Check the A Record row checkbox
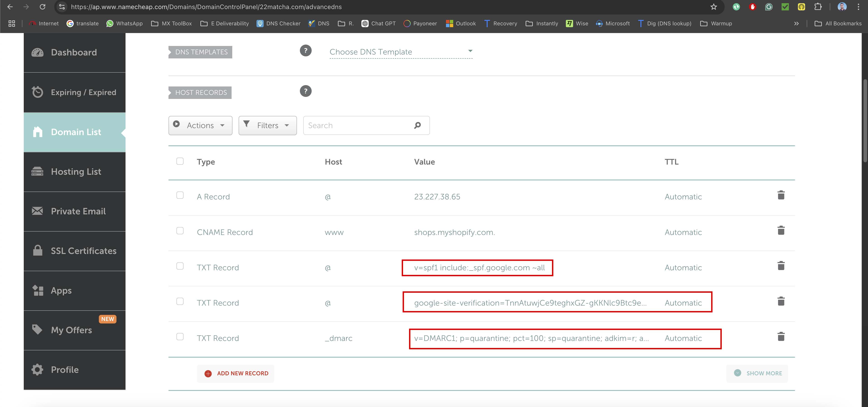 [180, 195]
